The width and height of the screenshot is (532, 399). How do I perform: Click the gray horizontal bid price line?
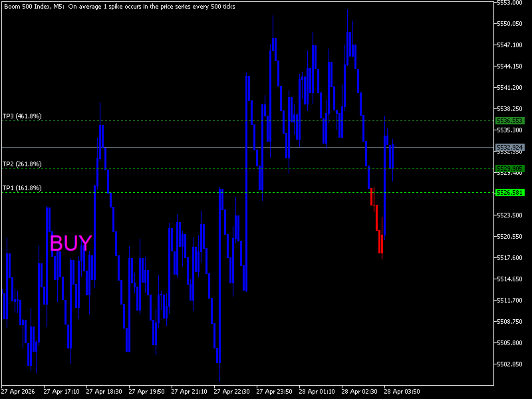(247, 147)
